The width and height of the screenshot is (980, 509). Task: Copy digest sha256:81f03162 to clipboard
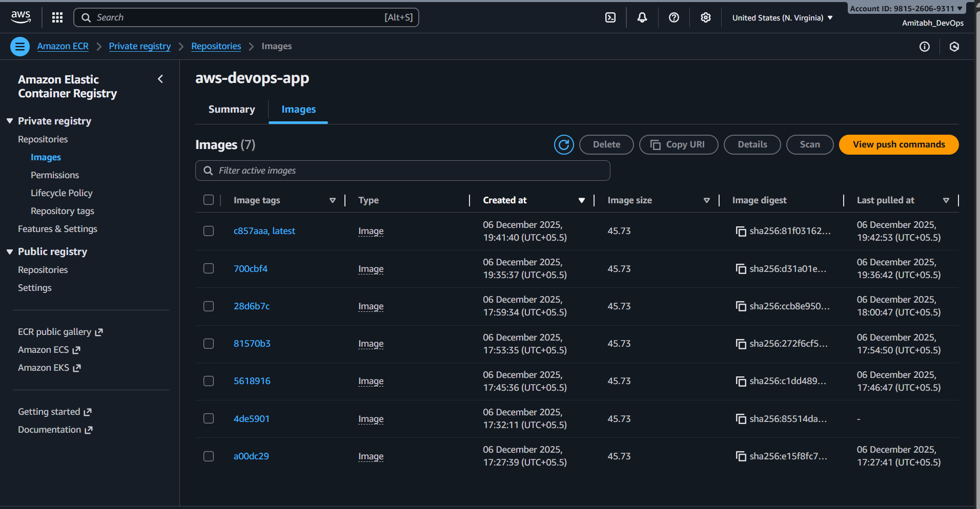click(741, 231)
